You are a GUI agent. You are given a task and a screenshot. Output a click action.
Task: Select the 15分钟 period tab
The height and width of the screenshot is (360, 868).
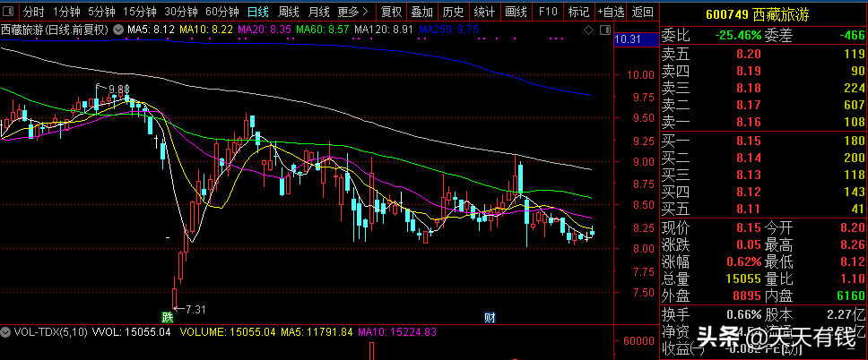click(x=140, y=11)
